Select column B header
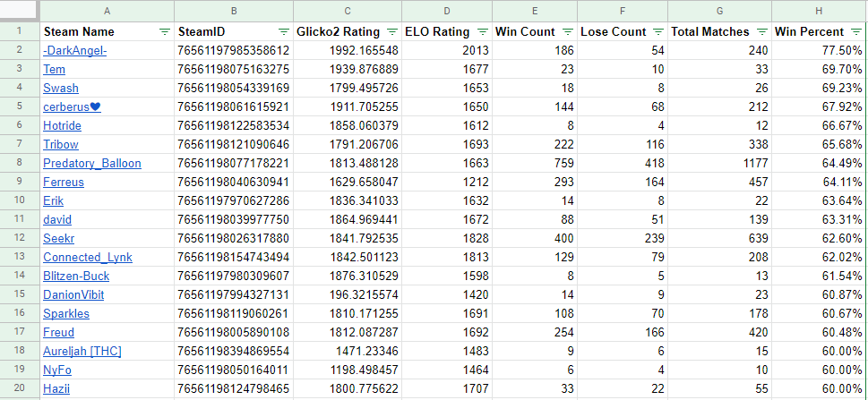Viewport: 868px width, 400px height. click(x=234, y=11)
